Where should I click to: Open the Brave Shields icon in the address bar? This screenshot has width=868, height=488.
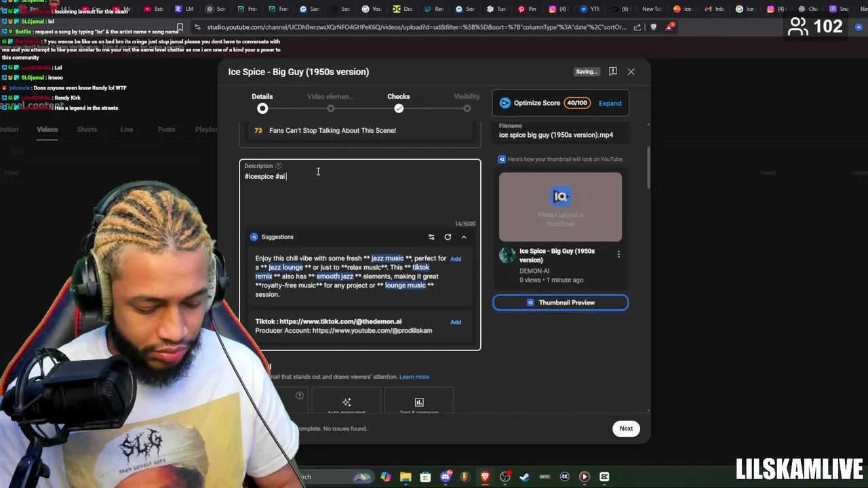654,27
